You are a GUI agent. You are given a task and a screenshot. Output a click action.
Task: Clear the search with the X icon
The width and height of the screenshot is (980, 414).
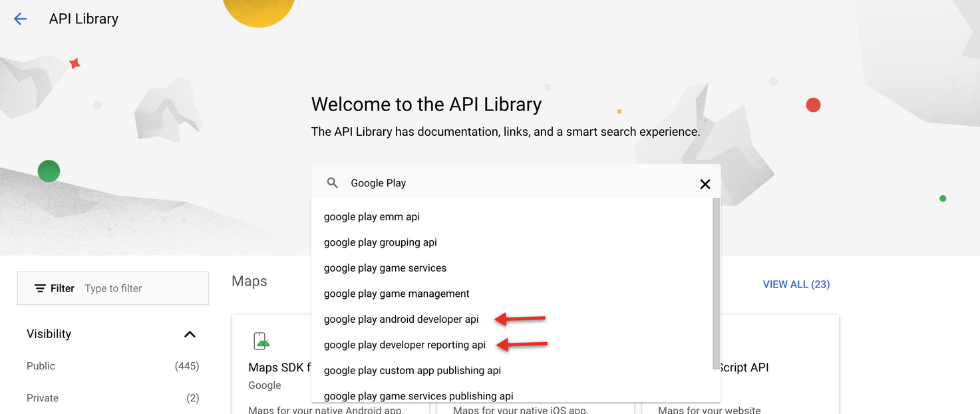coord(705,184)
